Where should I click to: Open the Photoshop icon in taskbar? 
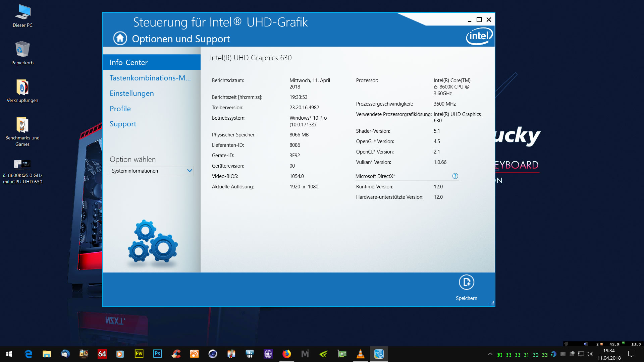point(157,354)
